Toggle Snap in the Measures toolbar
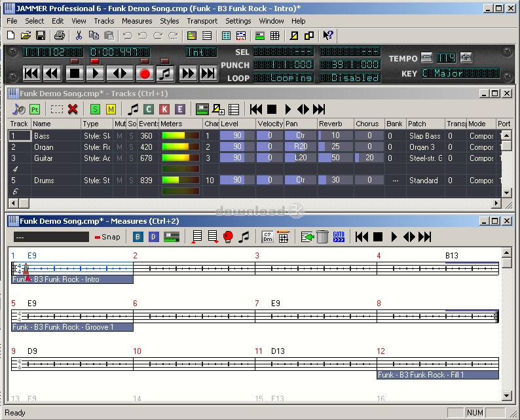The height and width of the screenshot is (420, 520). (107, 237)
